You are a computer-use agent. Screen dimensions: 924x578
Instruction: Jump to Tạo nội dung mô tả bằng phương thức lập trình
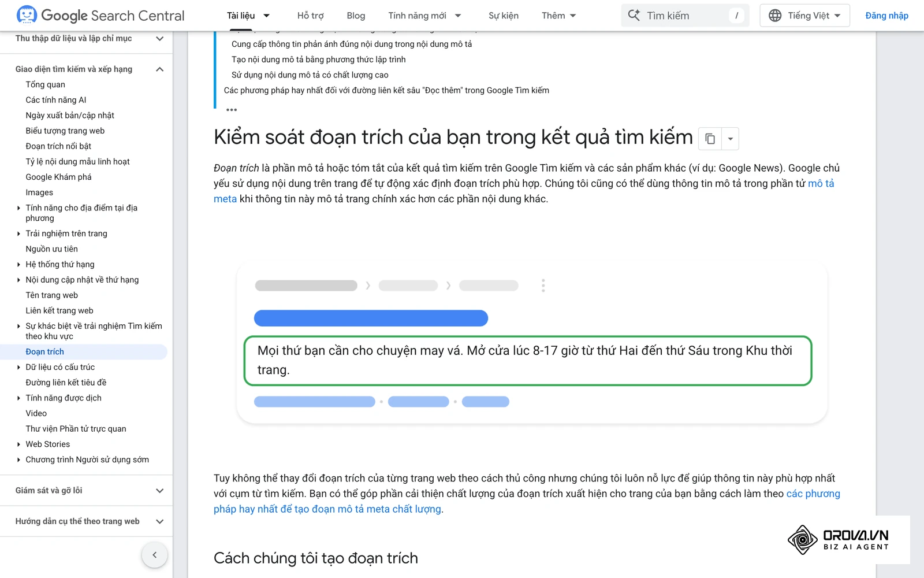pyautogui.click(x=318, y=60)
